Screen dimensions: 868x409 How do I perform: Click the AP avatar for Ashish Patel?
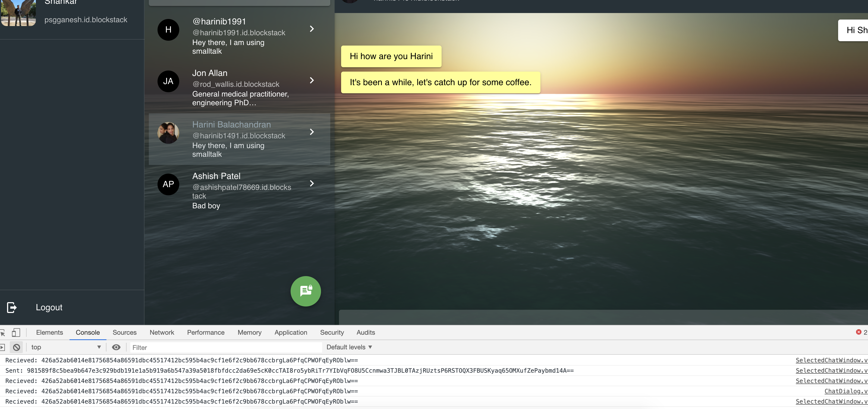(168, 184)
